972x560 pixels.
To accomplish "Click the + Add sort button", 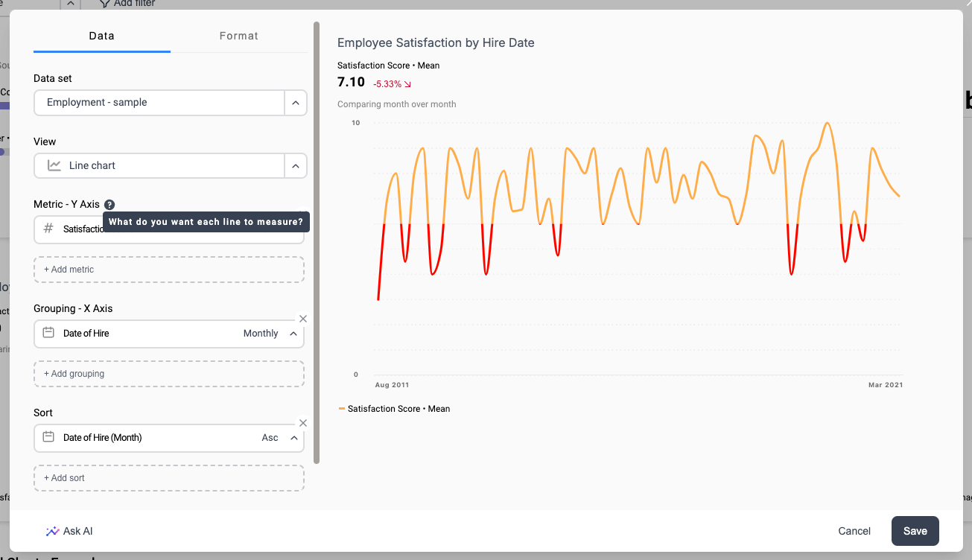I will point(169,478).
